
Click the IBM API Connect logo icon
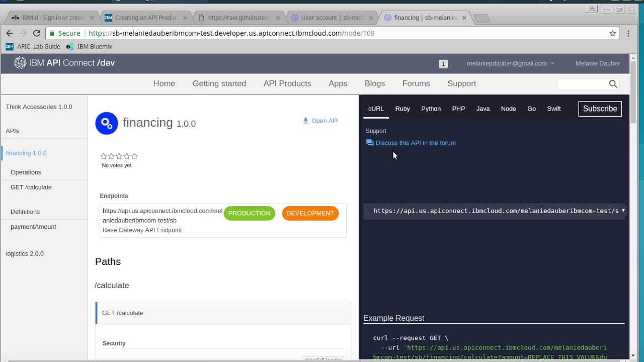20,63
